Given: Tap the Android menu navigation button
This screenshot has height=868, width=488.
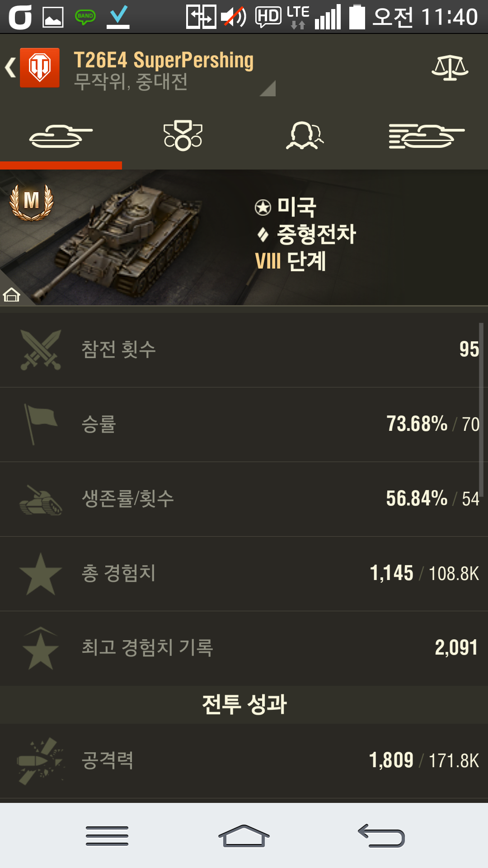Looking at the screenshot, I should (107, 836).
